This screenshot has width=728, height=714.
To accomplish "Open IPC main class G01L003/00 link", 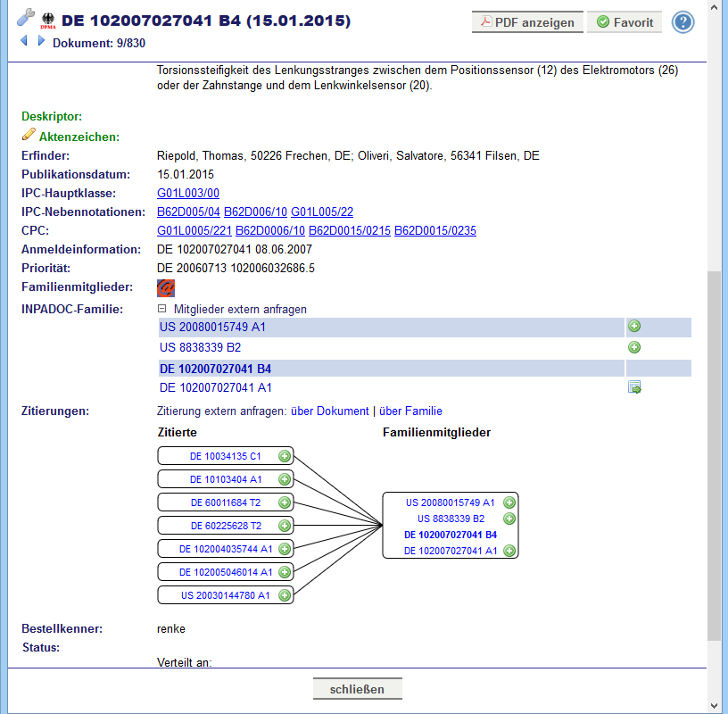I will (x=188, y=194).
